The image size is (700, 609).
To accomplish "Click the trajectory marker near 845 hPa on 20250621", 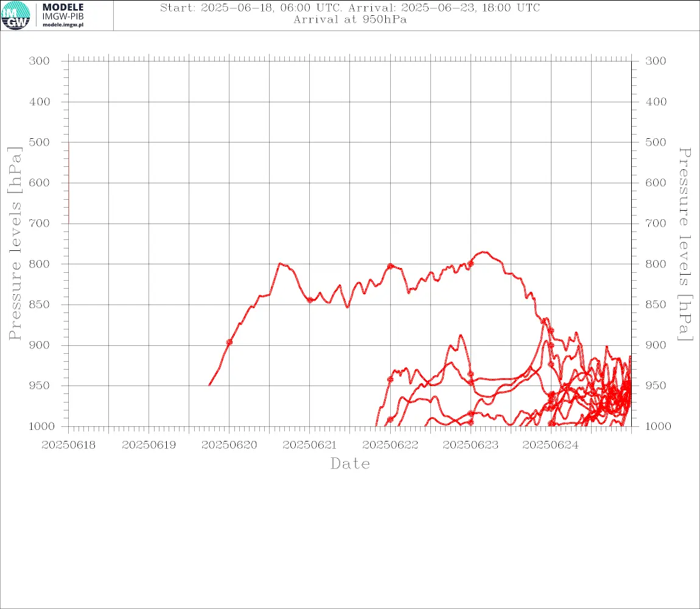I will (310, 300).
